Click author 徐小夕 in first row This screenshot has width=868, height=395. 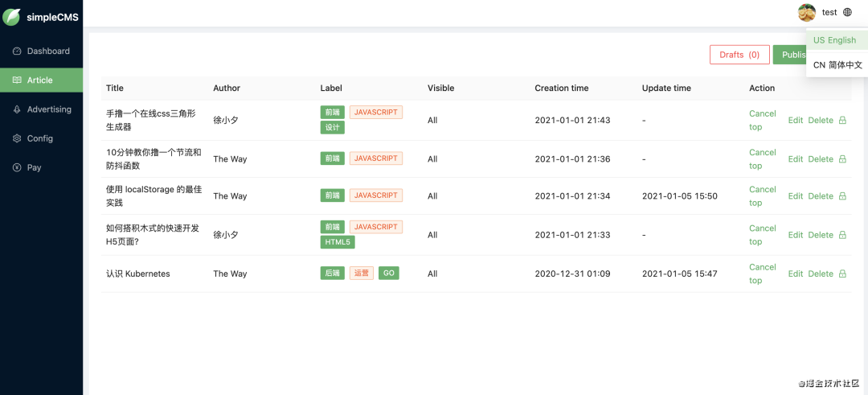[x=226, y=120]
